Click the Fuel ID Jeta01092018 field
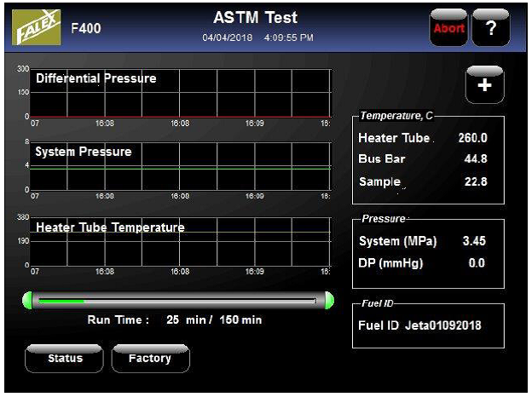The height and width of the screenshot is (397, 532). pos(427,325)
